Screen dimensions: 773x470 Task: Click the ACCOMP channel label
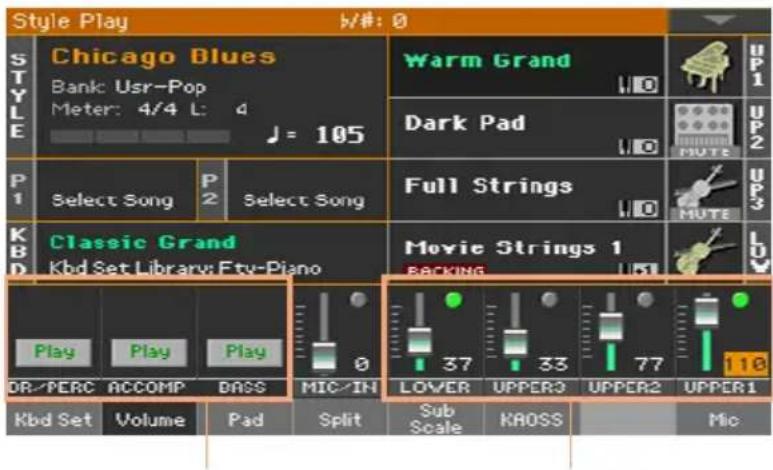coord(147,388)
